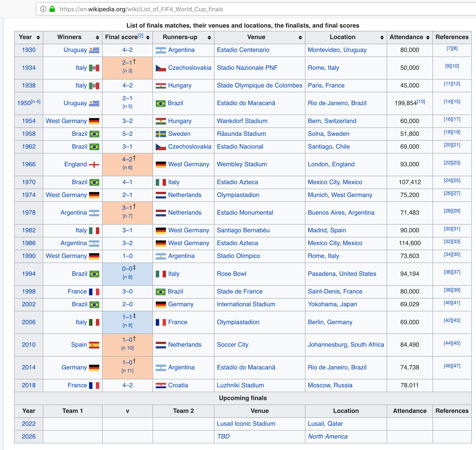Open Johannesburg location link
Image resolution: width=476 pixels, height=450 pixels.
click(327, 345)
